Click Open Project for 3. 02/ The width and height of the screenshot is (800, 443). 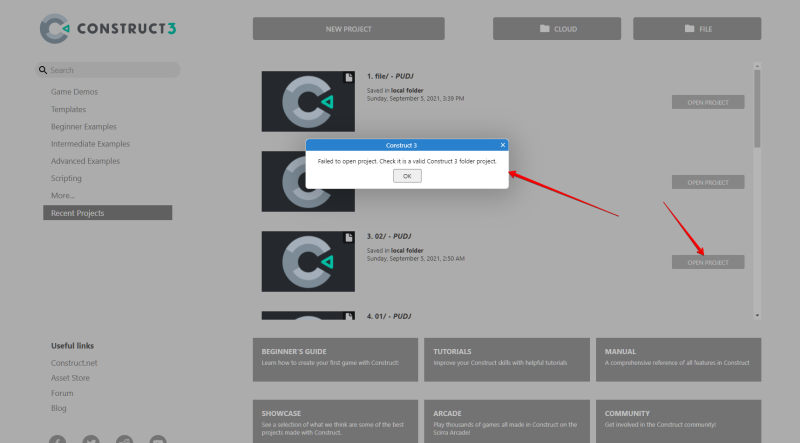coord(708,262)
